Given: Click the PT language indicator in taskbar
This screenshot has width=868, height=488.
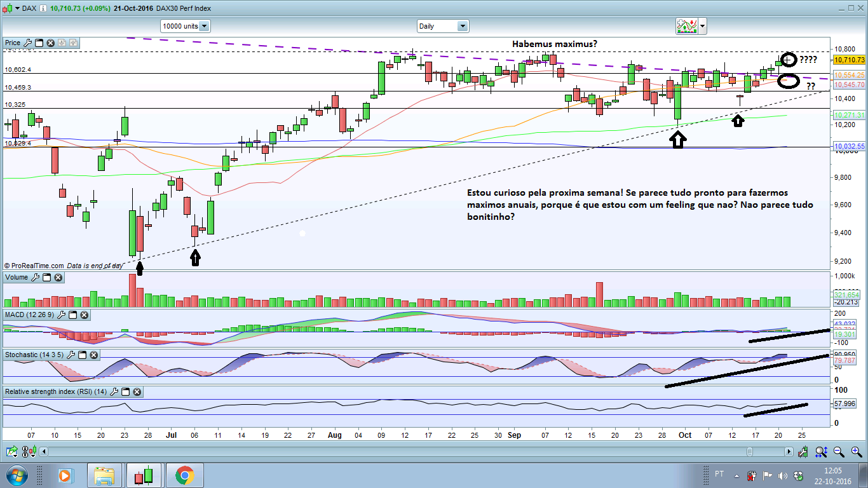Looking at the screenshot, I should pos(719,474).
